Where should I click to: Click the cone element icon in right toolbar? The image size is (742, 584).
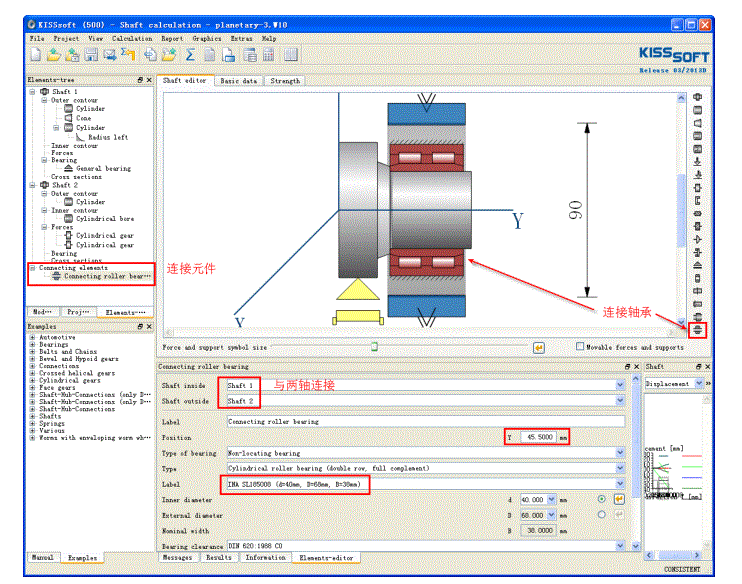click(697, 123)
